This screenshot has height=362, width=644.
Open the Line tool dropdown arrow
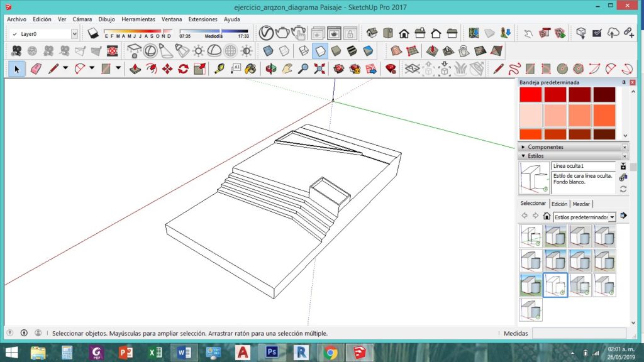65,68
